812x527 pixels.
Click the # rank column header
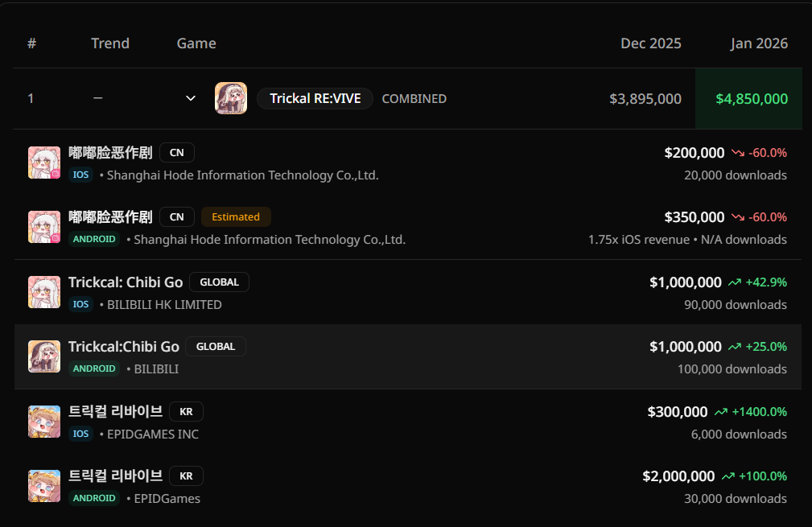tap(31, 43)
